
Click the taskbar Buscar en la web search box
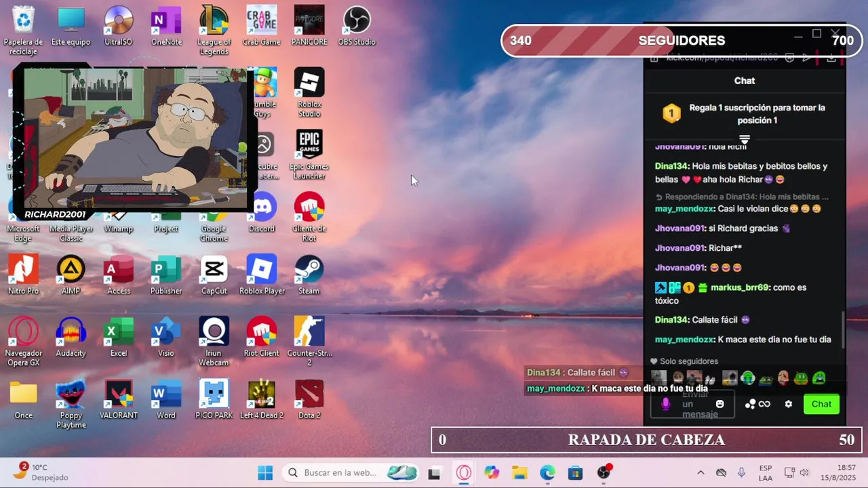(351, 472)
